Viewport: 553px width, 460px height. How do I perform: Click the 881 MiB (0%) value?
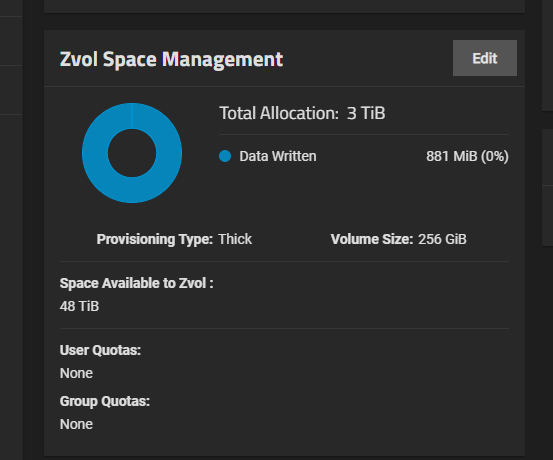(467, 156)
